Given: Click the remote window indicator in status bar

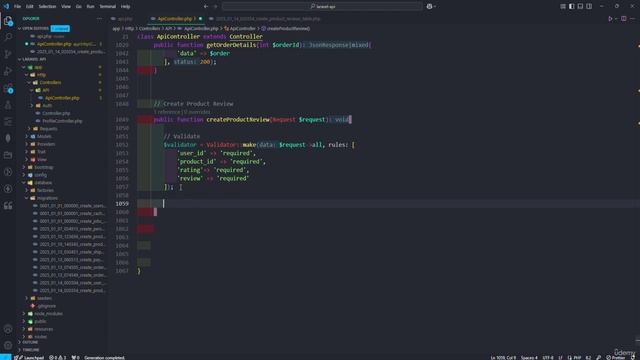Looking at the screenshot, I should click(5, 357).
